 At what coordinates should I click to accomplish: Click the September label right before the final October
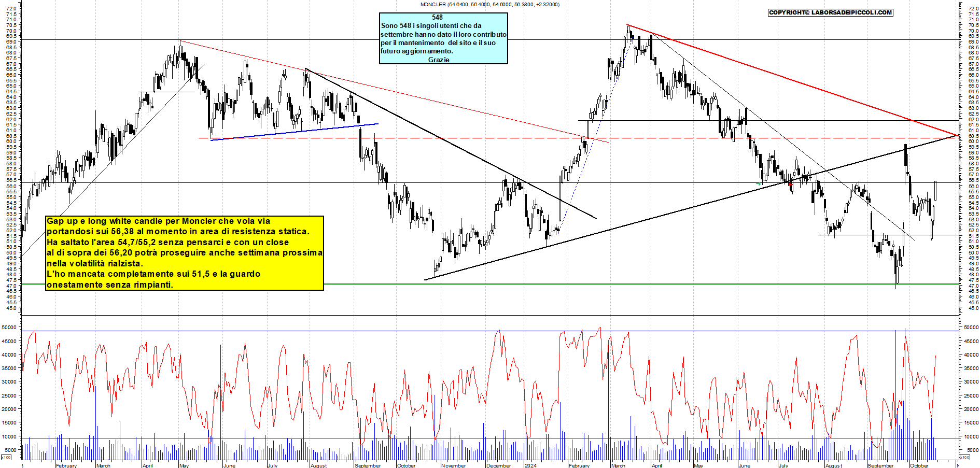(x=880, y=465)
